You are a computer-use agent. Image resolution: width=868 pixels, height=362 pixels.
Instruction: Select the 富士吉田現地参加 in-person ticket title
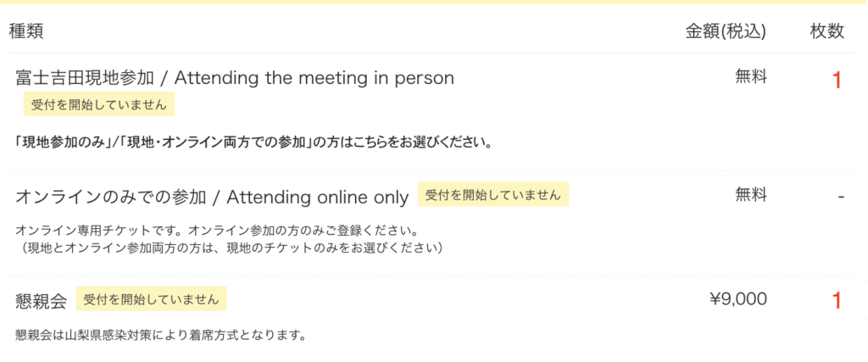click(x=235, y=78)
